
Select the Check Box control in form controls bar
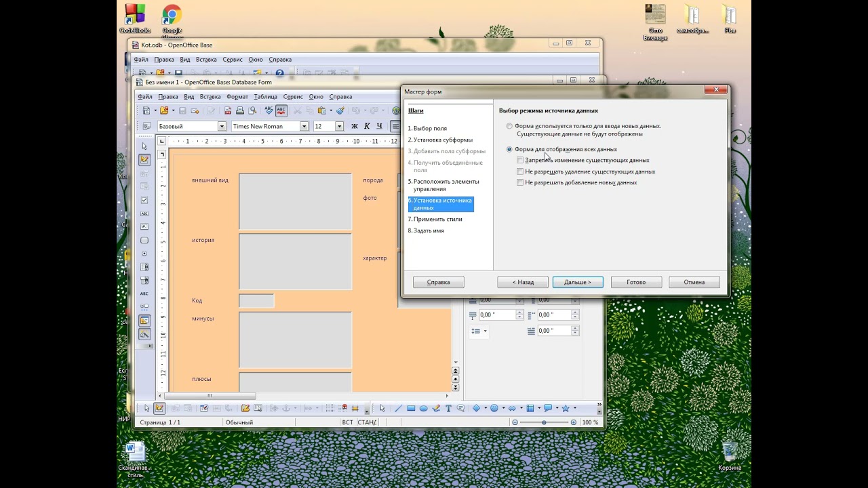point(144,200)
